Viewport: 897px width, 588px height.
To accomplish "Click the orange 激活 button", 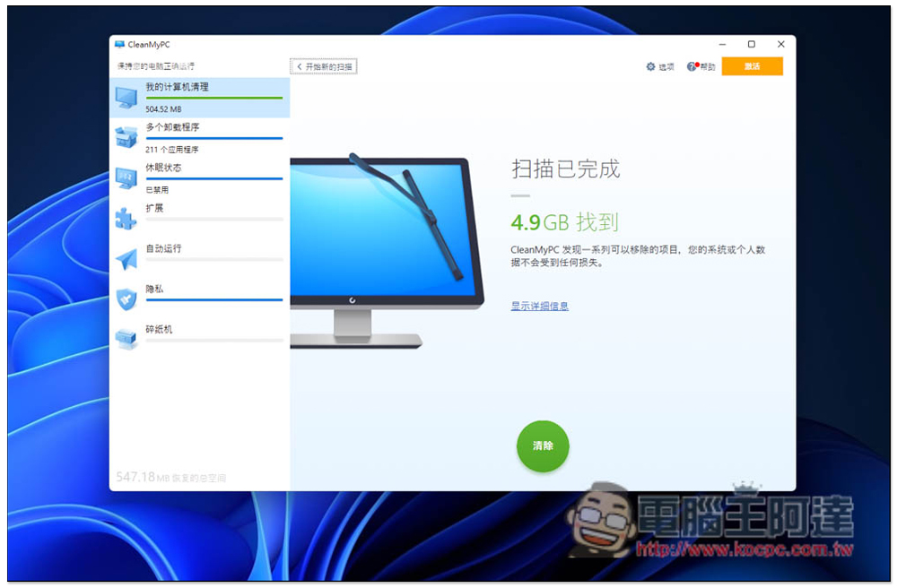I will (753, 66).
